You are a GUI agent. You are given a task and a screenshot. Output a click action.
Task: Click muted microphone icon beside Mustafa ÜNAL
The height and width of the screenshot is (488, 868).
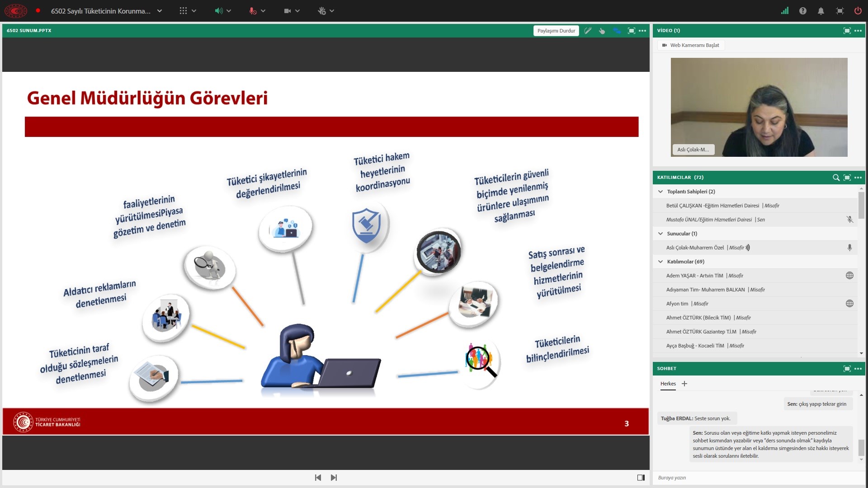850,220
